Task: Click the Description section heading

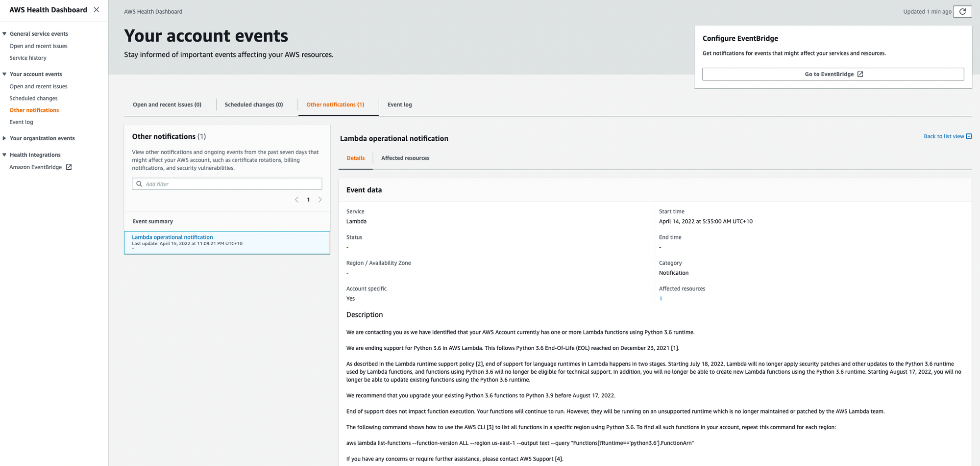Action: point(365,315)
